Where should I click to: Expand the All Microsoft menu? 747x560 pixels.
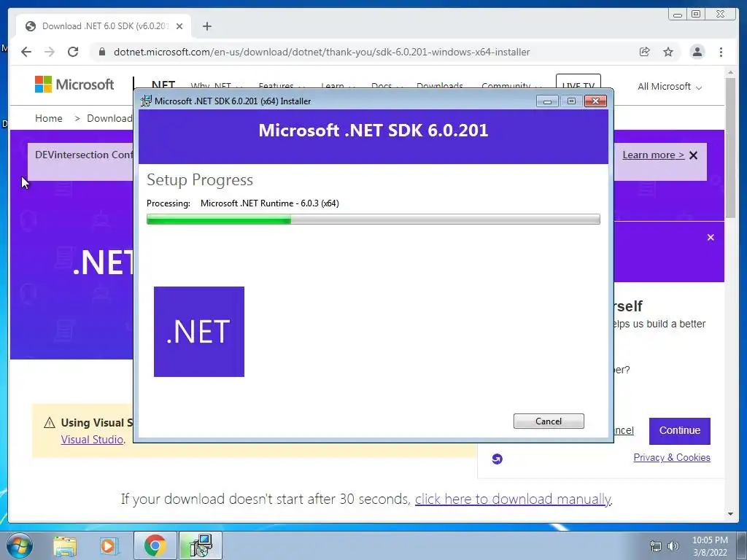tap(670, 87)
